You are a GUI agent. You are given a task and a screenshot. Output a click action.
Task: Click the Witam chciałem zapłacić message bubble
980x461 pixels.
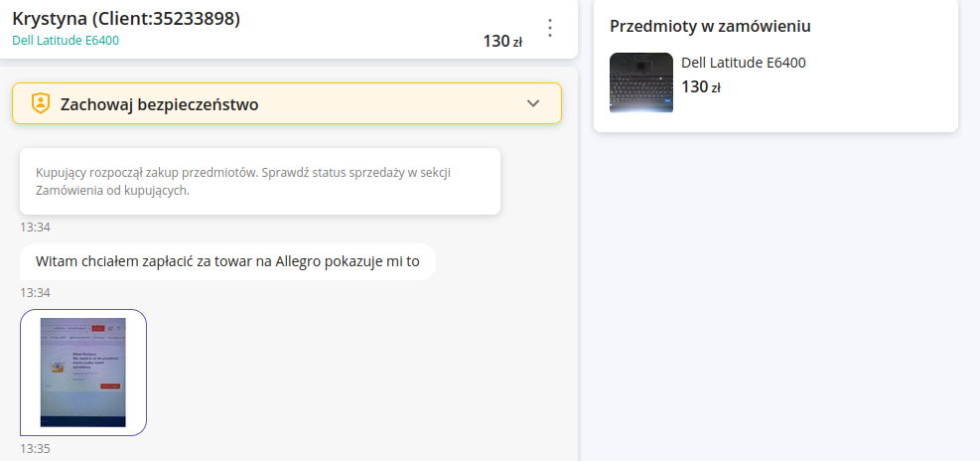[227, 261]
